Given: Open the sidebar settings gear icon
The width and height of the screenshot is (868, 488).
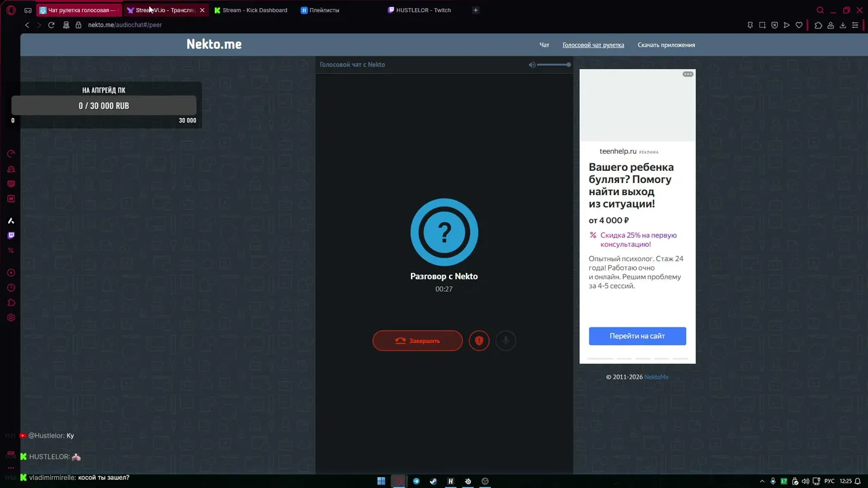Looking at the screenshot, I should pyautogui.click(x=11, y=318).
